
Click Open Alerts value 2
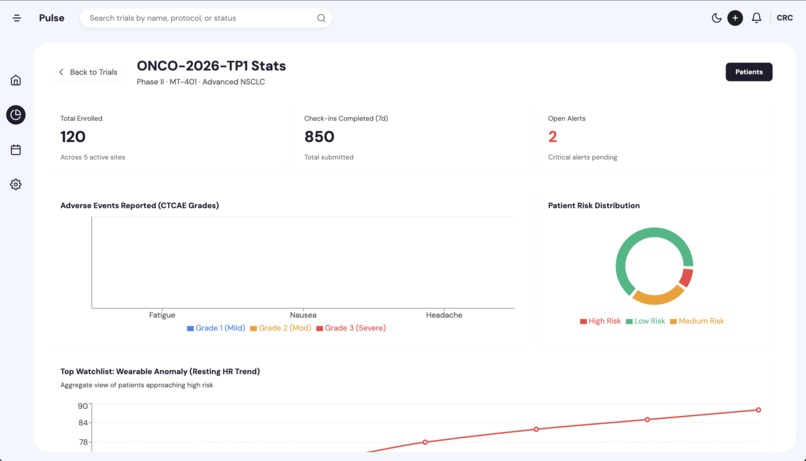tap(553, 137)
